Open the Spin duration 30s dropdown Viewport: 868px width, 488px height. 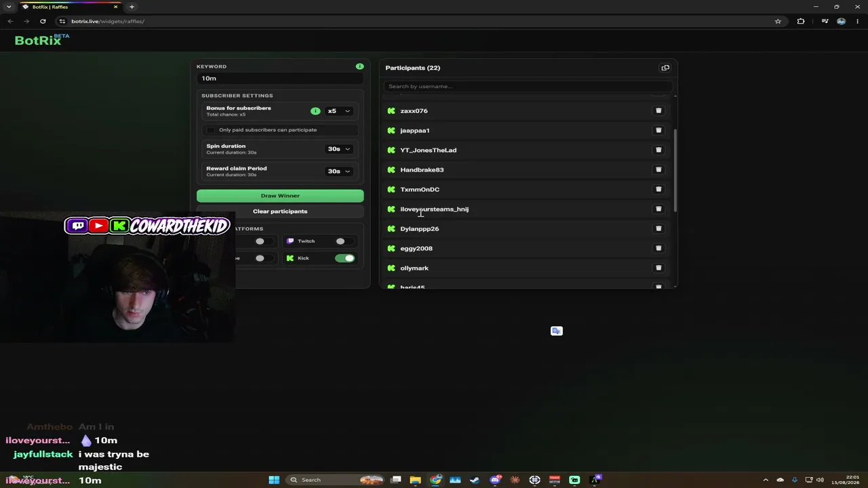pyautogui.click(x=339, y=149)
